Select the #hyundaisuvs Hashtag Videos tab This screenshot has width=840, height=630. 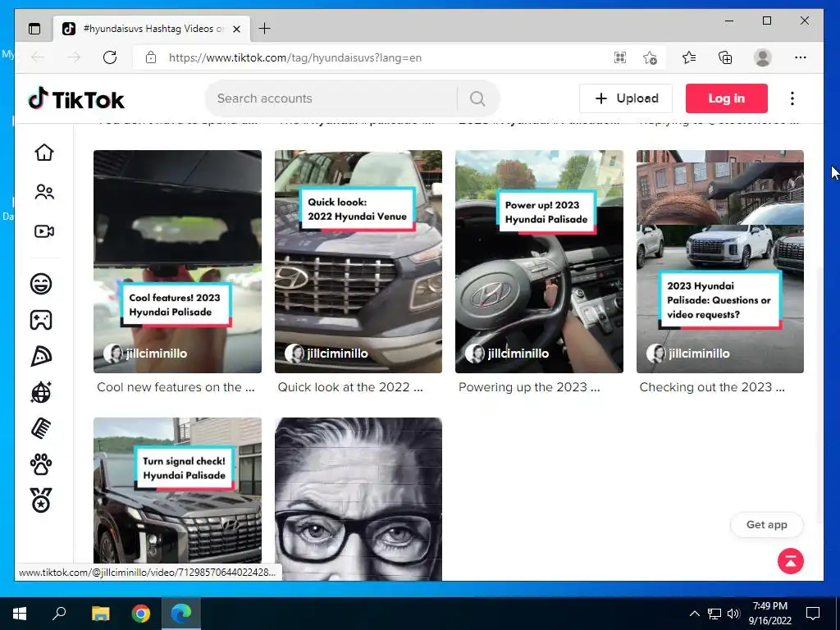coord(152,29)
